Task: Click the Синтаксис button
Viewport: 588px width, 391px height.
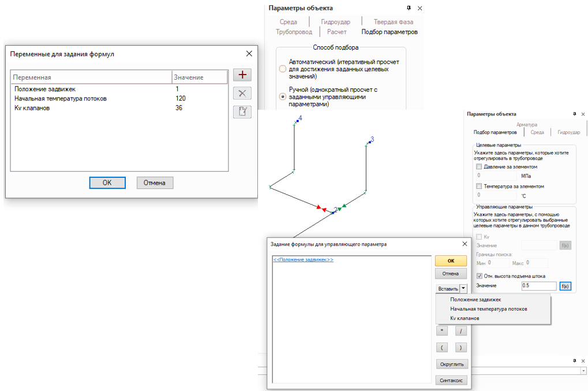Action: click(451, 379)
